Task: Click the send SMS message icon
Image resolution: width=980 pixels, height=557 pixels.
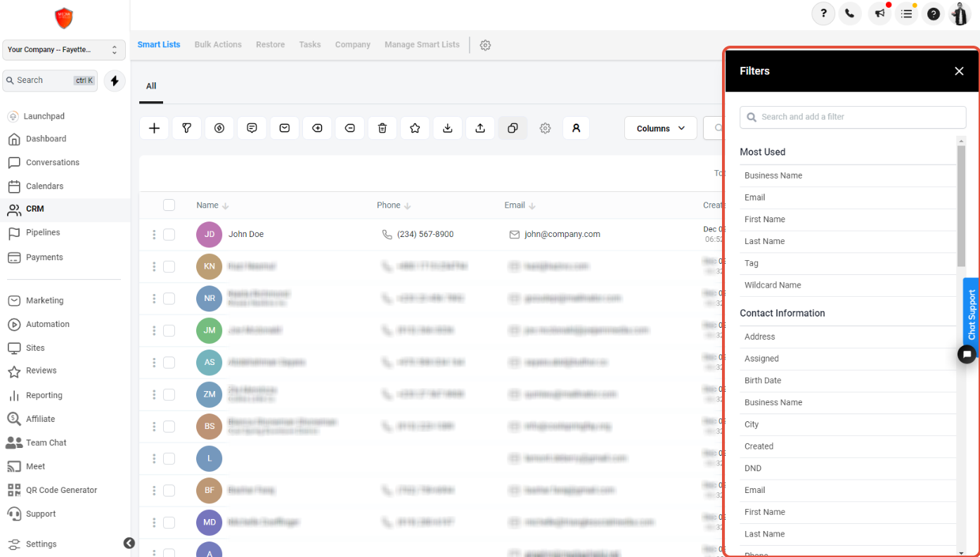Action: [252, 128]
